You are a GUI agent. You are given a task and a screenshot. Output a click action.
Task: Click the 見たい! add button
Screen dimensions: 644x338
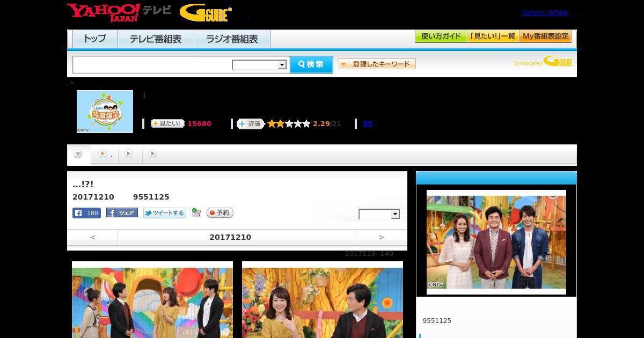[x=167, y=124]
